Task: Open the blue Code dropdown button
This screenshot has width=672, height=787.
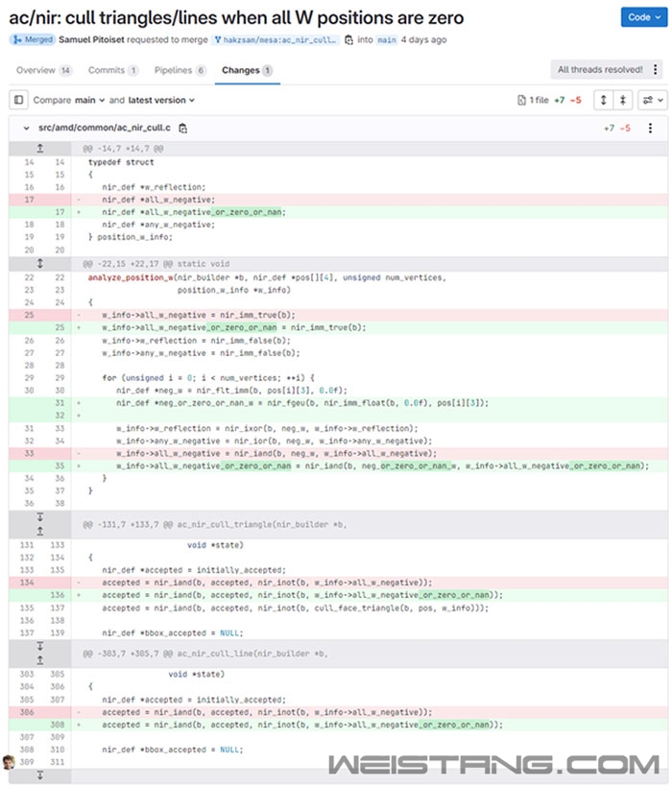Action: coord(643,17)
